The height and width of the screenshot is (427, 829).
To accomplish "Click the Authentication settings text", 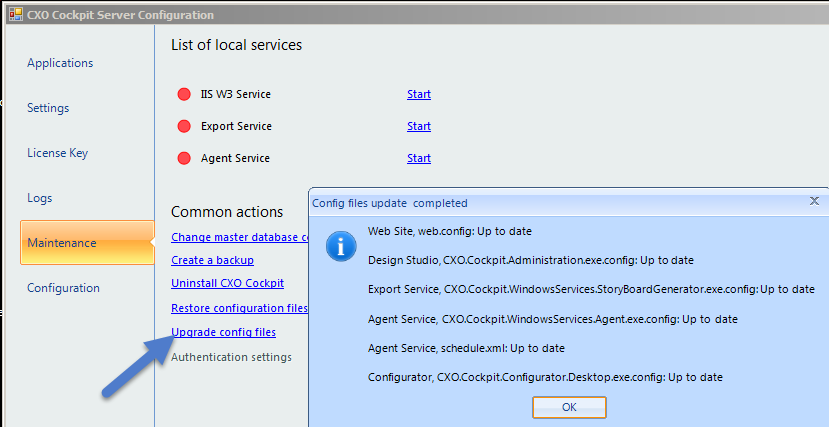I will [232, 357].
